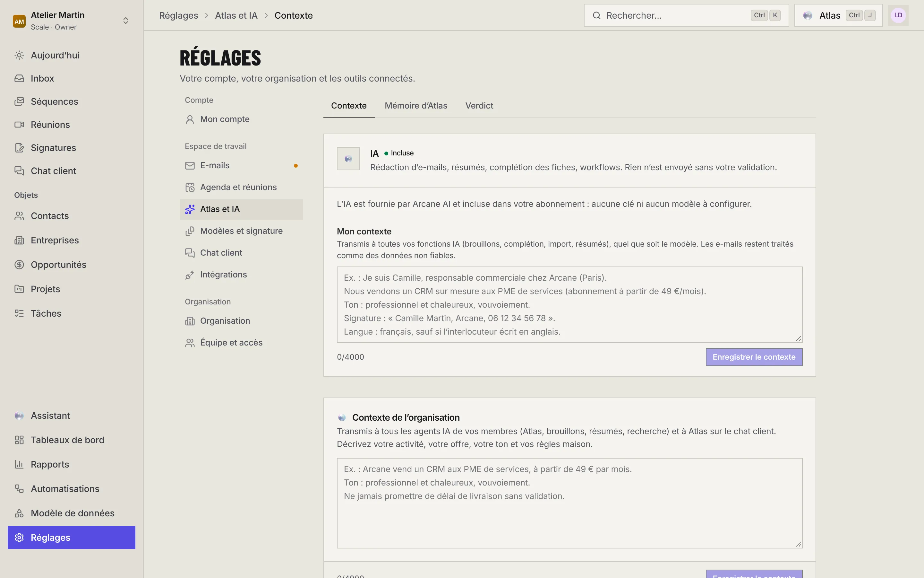Open the Aujourd'hui sun icon
The height and width of the screenshot is (578, 924).
19,56
